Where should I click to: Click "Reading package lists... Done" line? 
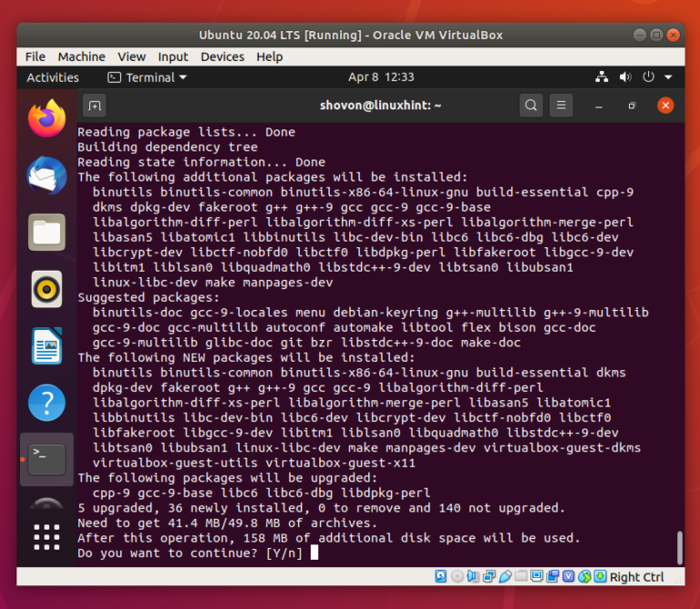tap(186, 132)
